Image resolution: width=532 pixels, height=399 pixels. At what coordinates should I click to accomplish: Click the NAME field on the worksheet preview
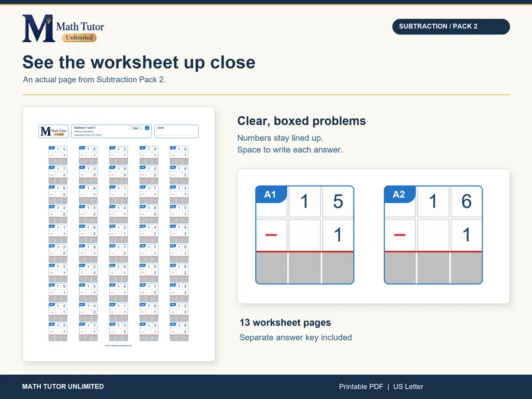pos(176,131)
